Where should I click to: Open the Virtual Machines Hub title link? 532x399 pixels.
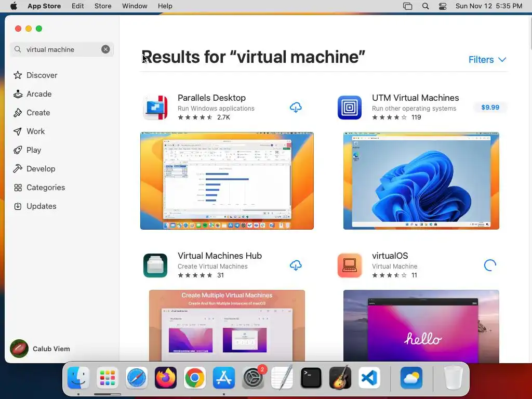tap(220, 256)
